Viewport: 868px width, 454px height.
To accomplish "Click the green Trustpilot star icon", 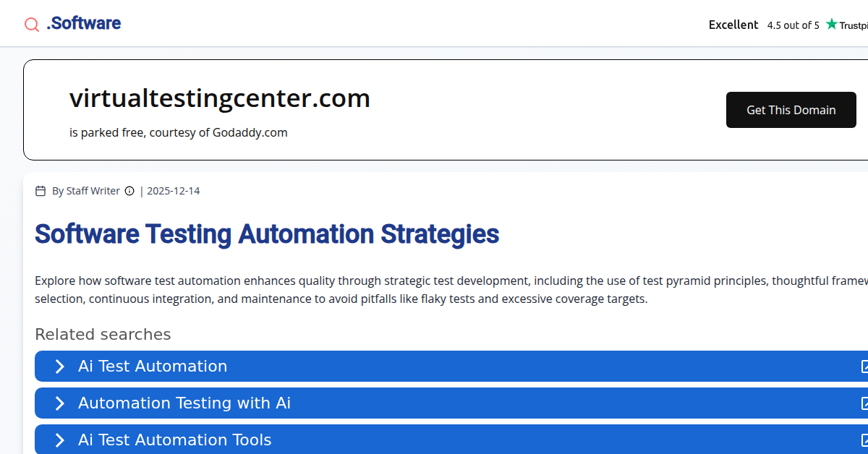I will [x=832, y=25].
